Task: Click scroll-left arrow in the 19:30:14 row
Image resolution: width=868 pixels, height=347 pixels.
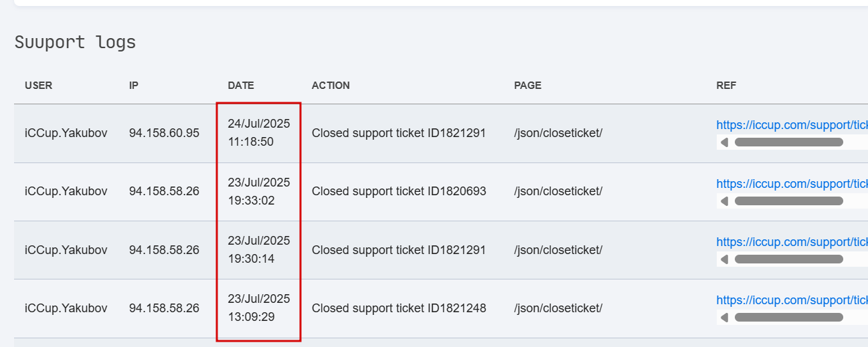Action: coord(723,259)
